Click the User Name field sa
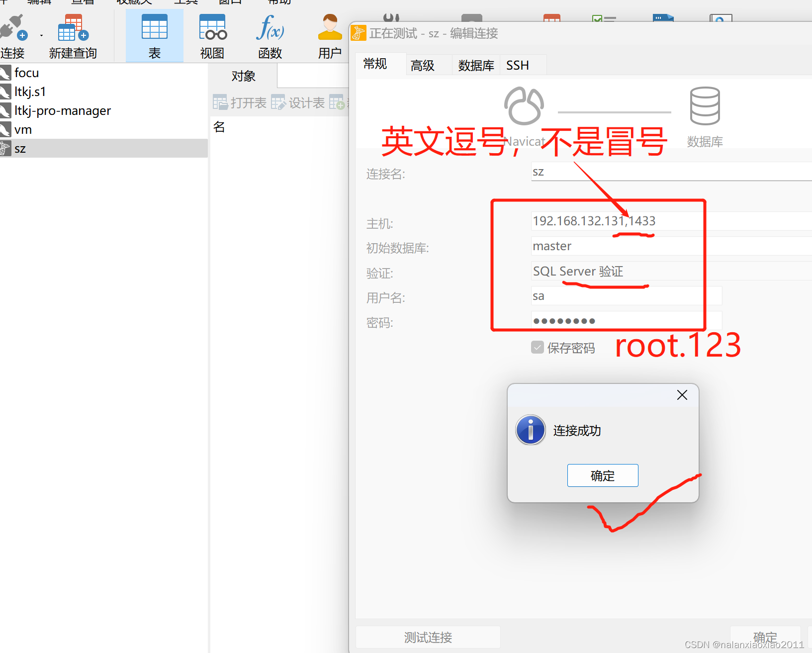Screen dimensions: 812x653 627,296
